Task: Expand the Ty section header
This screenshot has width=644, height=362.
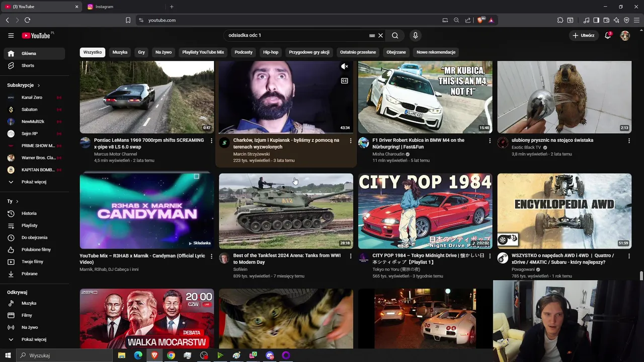Action: pyautogui.click(x=13, y=201)
